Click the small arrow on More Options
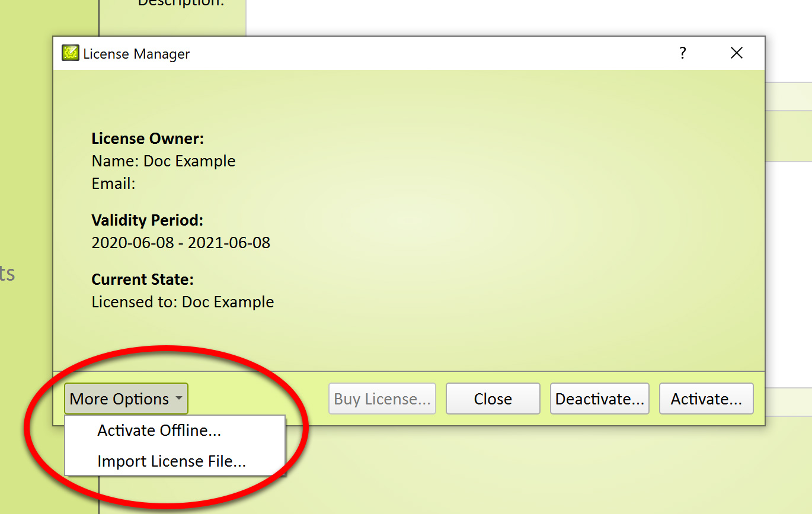This screenshot has width=812, height=514. tap(178, 399)
